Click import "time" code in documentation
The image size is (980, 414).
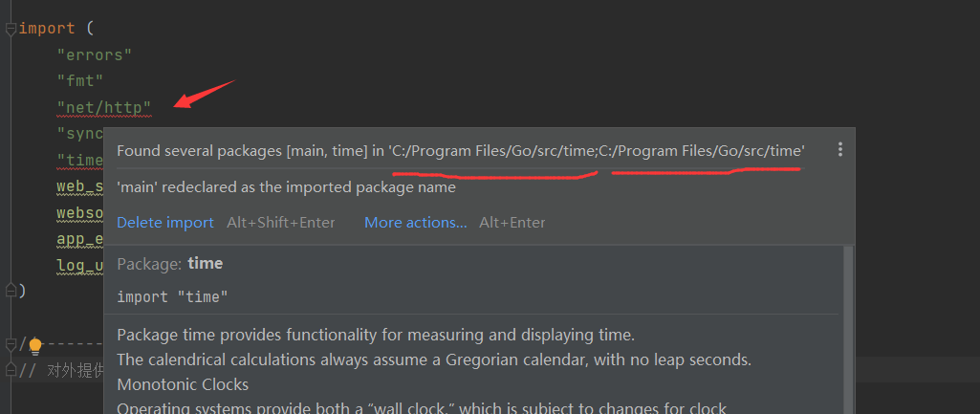172,297
